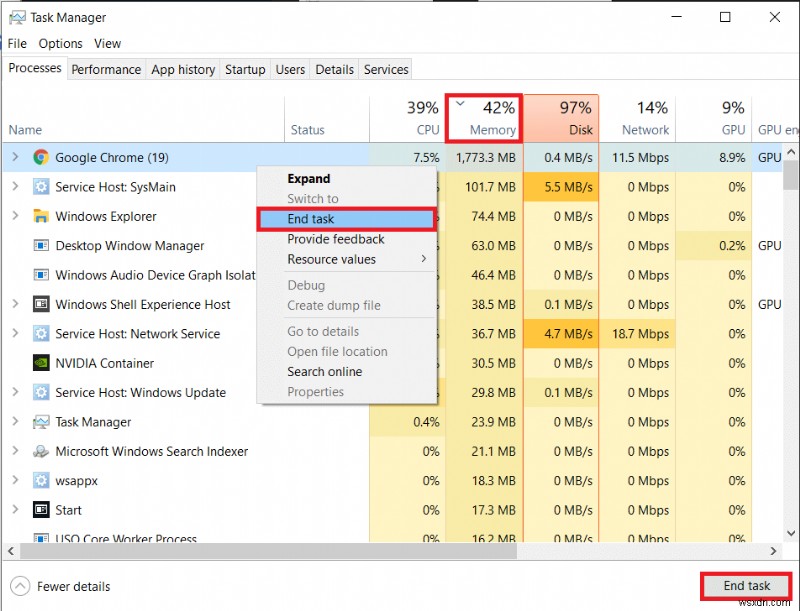Viewport: 800px width, 611px height.
Task: Click the Microsoft Windows Search Indexer icon
Action: [40, 451]
